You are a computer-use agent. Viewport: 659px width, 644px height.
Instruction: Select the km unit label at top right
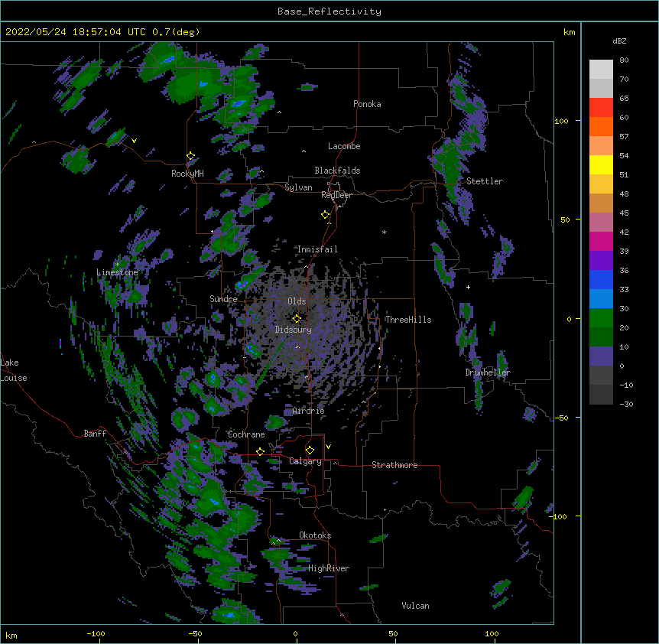570,32
